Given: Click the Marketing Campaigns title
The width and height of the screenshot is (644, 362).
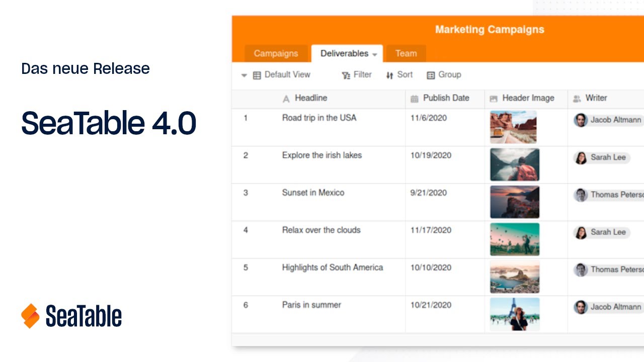Looking at the screenshot, I should 490,29.
